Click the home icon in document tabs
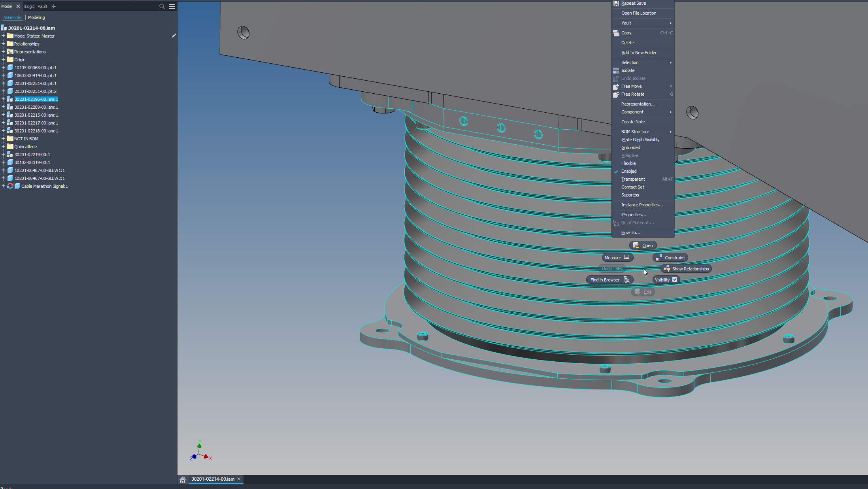This screenshot has width=868, height=489. tap(183, 480)
